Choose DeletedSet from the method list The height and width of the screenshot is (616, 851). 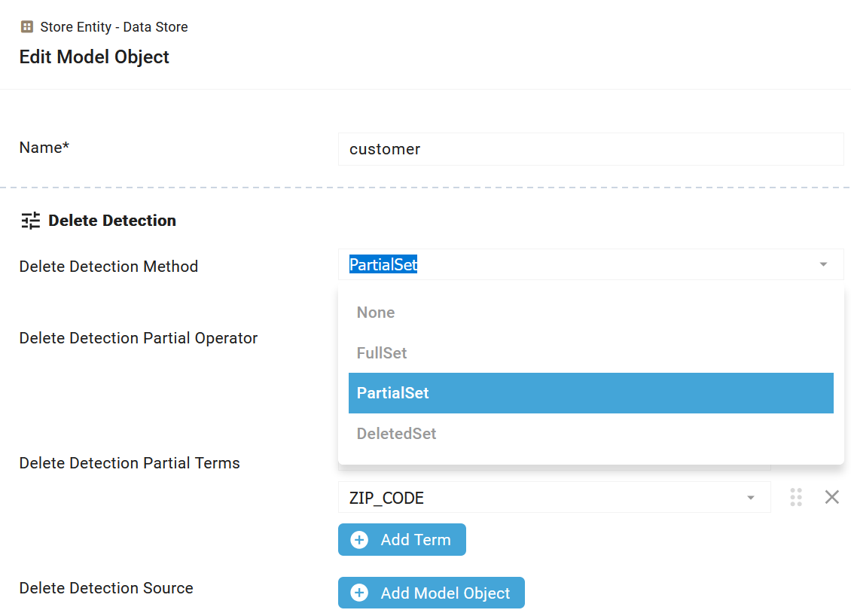pyautogui.click(x=590, y=434)
